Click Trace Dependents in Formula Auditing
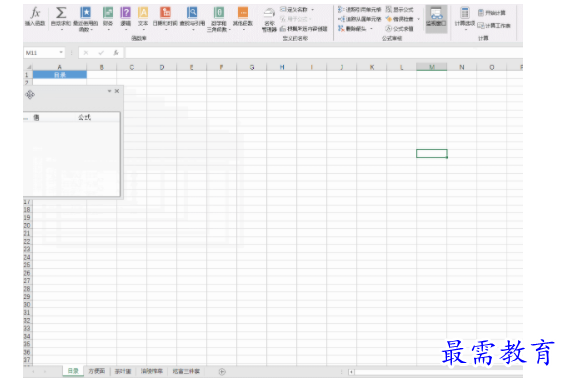Screen dimensions: 563x384 pyautogui.click(x=359, y=19)
